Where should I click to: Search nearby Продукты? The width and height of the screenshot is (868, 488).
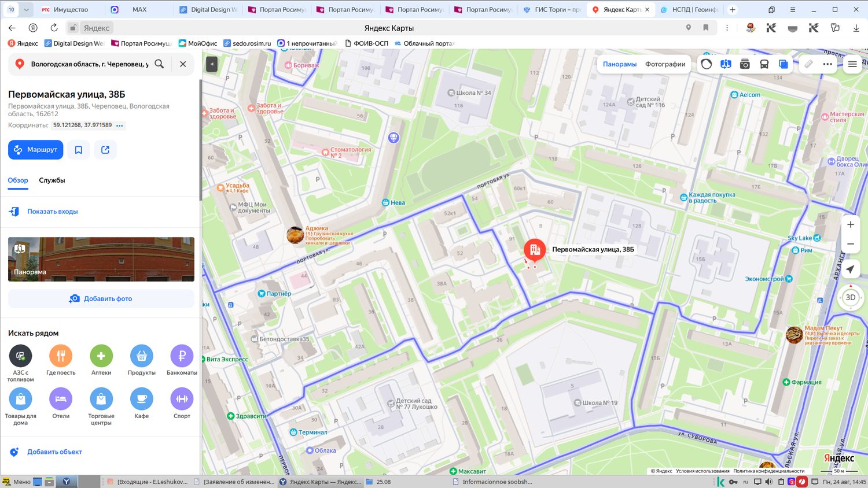142,360
